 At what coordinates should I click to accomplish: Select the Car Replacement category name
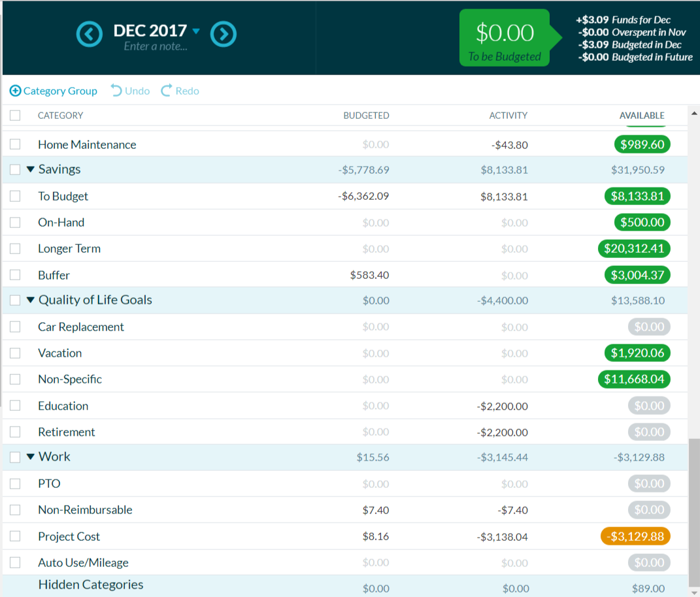[x=81, y=327]
